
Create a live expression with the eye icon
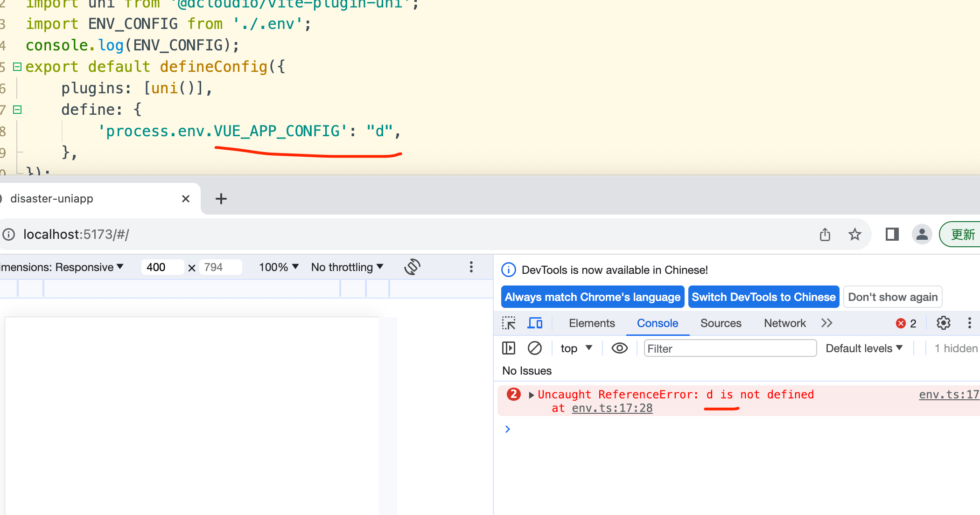click(619, 348)
